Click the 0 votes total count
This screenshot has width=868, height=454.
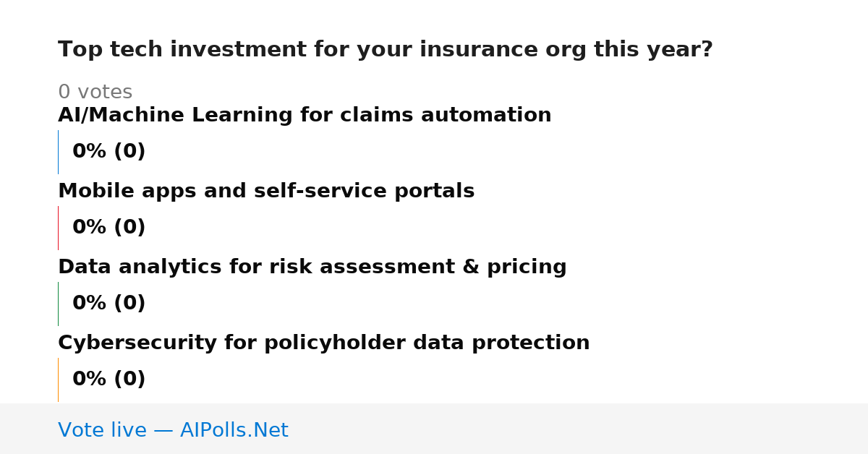click(x=95, y=93)
